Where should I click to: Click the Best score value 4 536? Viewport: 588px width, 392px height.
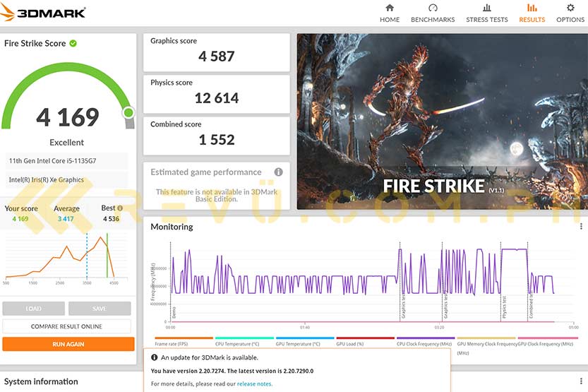[x=111, y=219]
